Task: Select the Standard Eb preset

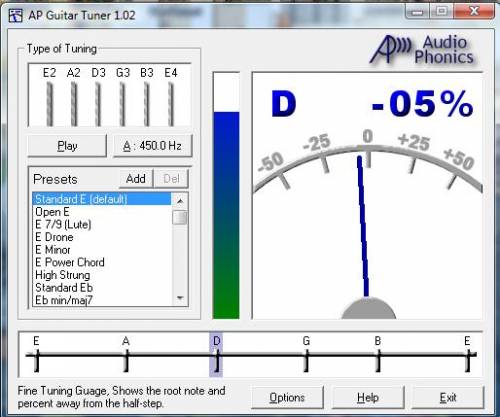Action: tap(102, 288)
